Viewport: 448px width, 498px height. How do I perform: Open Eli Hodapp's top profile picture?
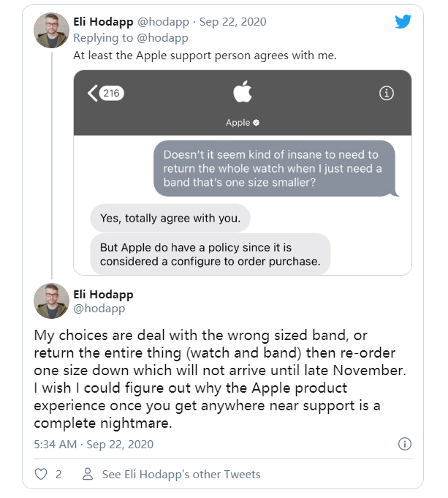(52, 31)
